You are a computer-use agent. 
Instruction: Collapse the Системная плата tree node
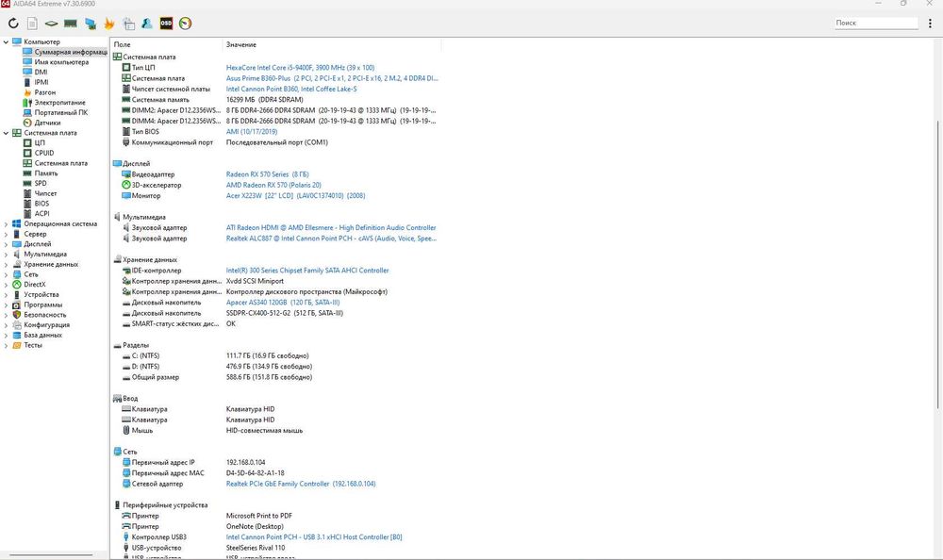point(6,133)
